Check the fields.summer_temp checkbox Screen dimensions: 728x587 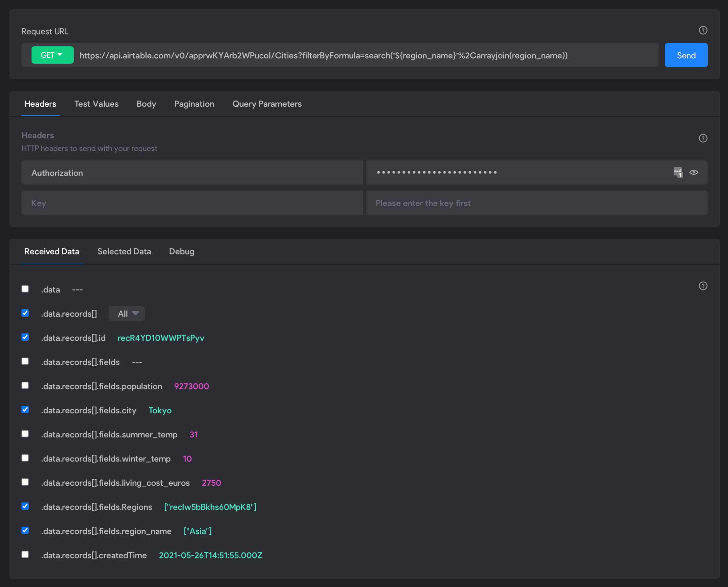point(25,434)
